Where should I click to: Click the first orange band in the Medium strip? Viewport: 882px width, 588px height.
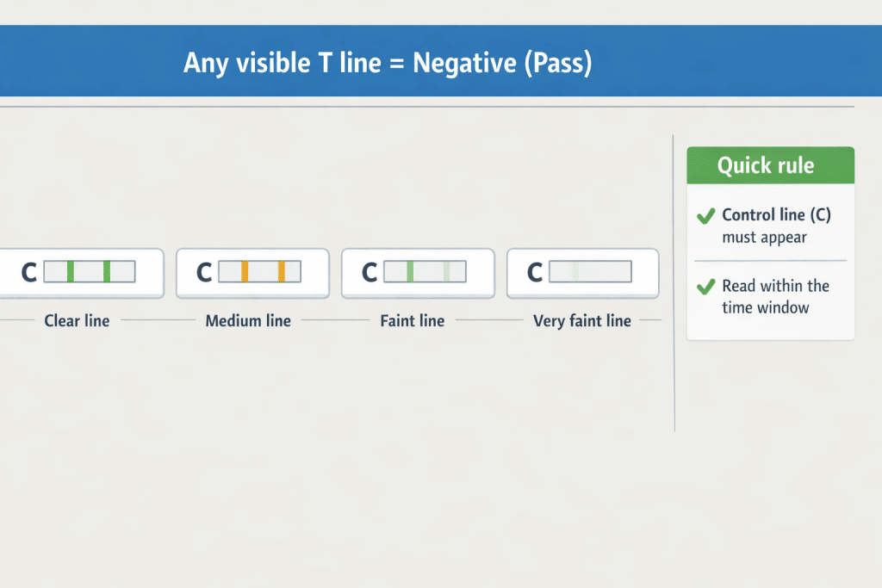(x=245, y=271)
